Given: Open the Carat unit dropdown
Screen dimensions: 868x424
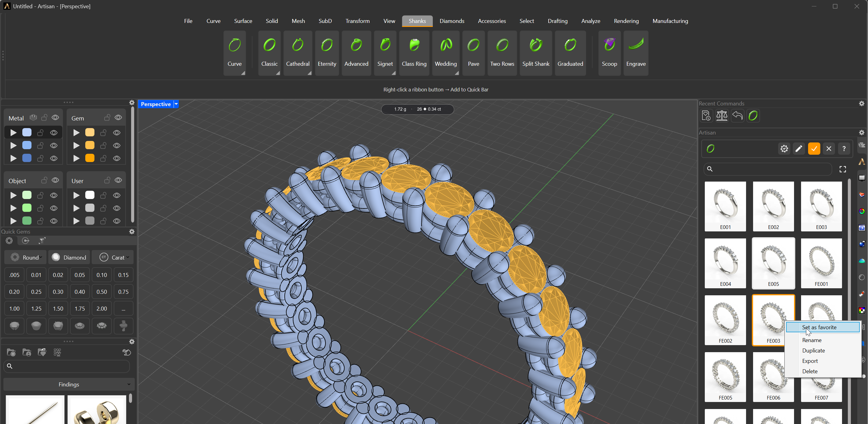Looking at the screenshot, I should click(x=112, y=257).
